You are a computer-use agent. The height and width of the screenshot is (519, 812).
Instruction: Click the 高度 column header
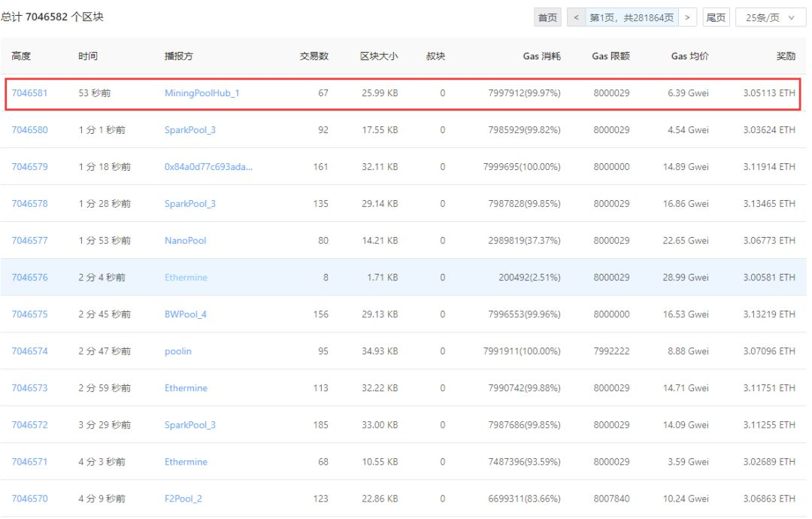[x=21, y=56]
